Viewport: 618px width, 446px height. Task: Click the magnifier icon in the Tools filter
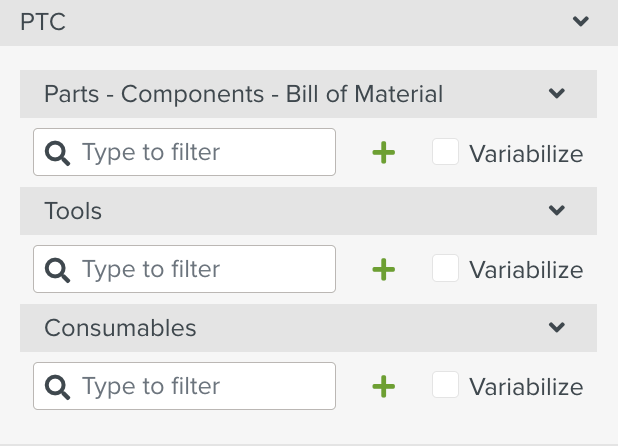(58, 269)
